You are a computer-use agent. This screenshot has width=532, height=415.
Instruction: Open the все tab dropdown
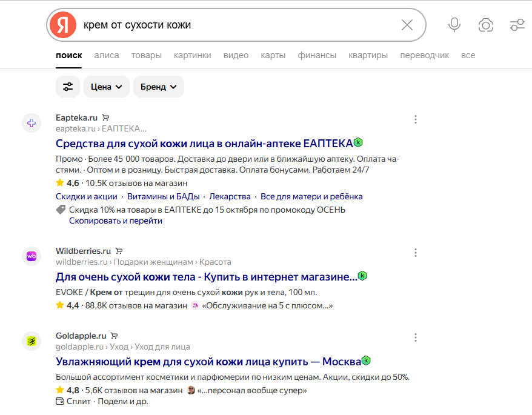(x=468, y=55)
